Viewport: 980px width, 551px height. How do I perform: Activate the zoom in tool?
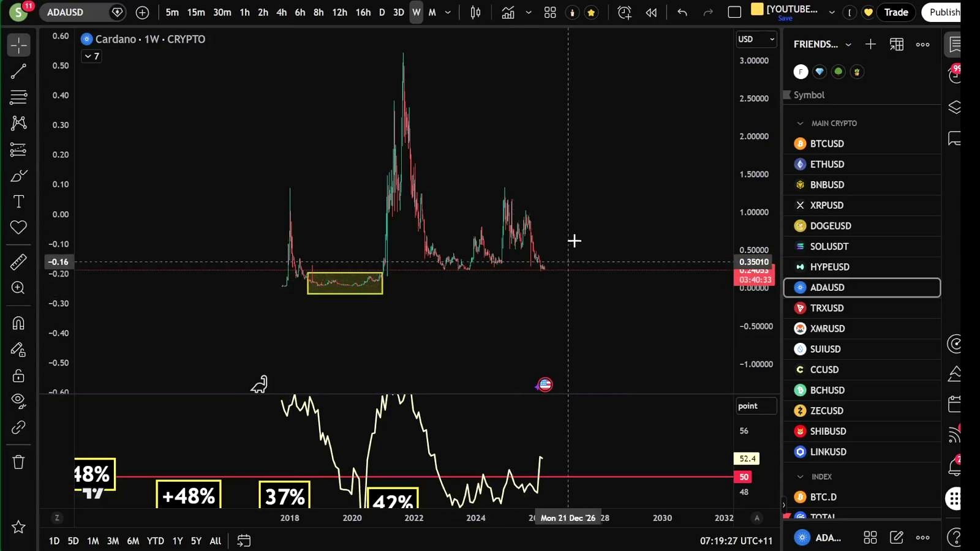click(x=18, y=288)
